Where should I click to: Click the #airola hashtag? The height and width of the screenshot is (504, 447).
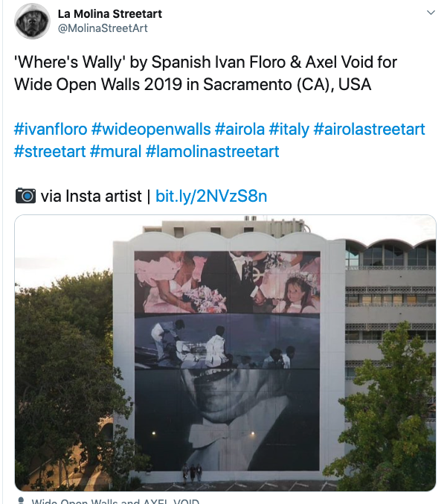pyautogui.click(x=239, y=129)
